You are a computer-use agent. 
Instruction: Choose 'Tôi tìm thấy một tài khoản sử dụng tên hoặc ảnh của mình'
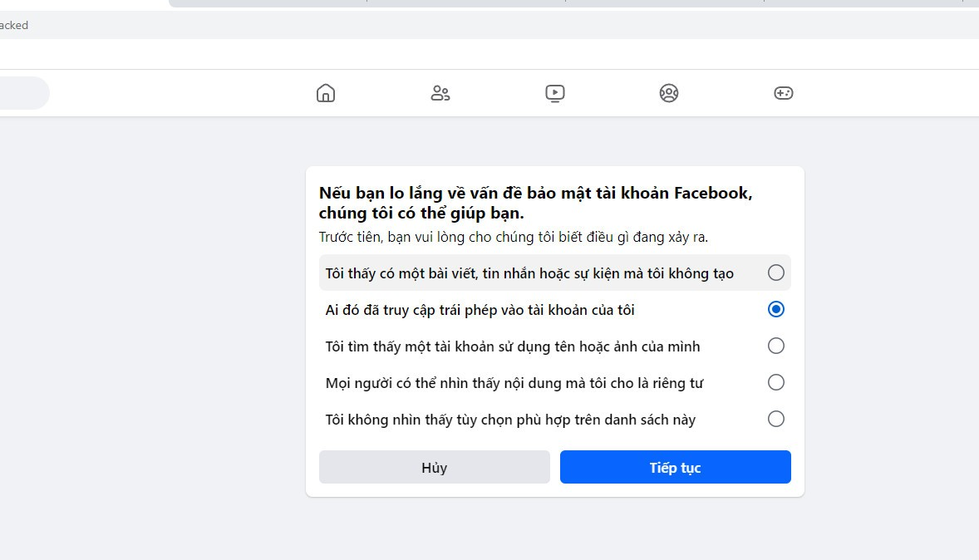(x=775, y=345)
